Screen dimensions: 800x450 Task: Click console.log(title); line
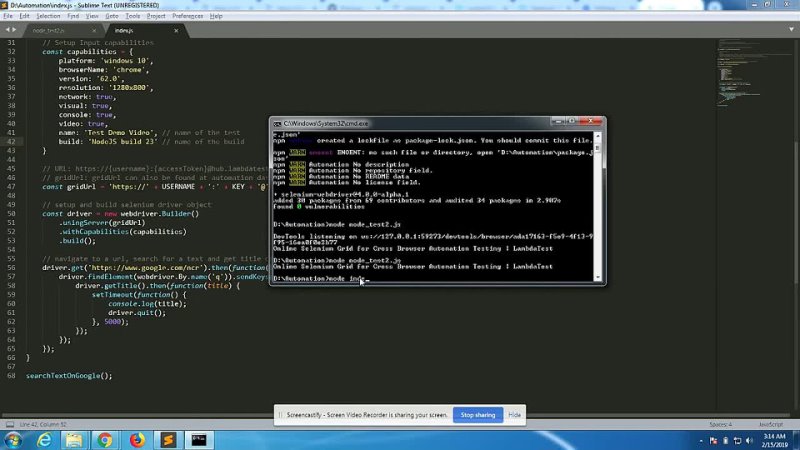[x=147, y=304]
